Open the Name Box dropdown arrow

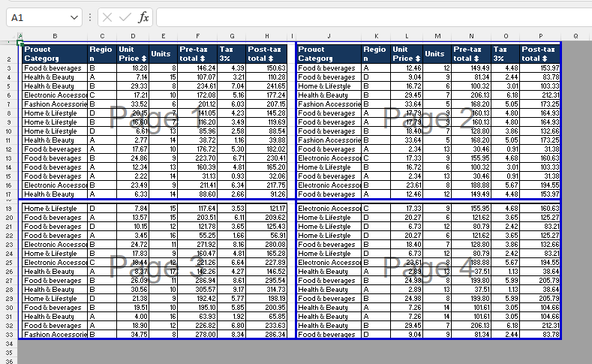click(74, 17)
